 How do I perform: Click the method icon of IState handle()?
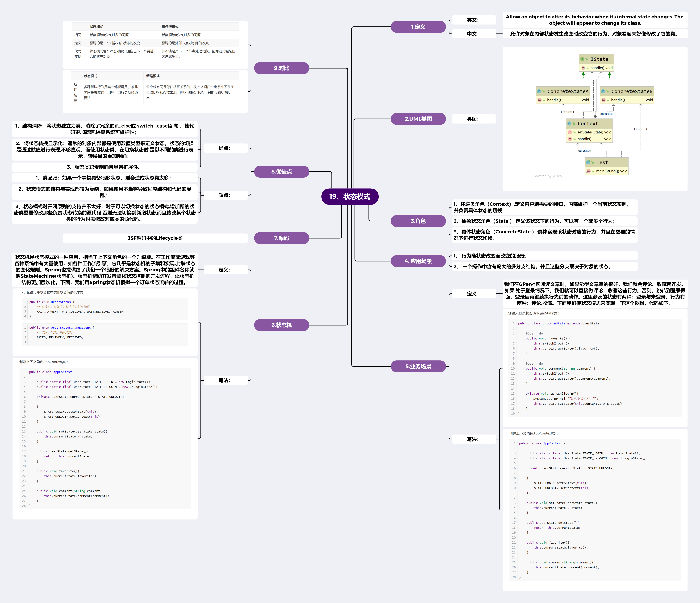(583, 68)
